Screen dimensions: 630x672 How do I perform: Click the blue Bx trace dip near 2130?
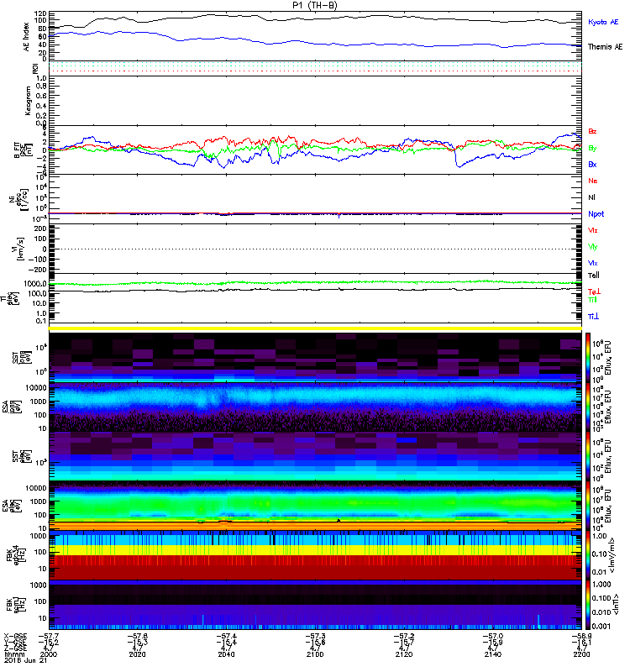459,165
